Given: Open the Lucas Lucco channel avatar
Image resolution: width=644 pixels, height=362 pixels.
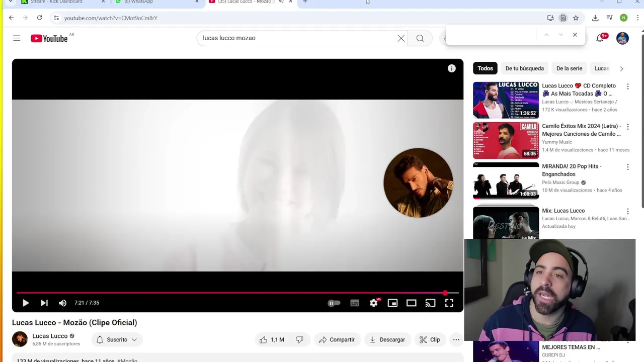Looking at the screenshot, I should click(x=20, y=339).
